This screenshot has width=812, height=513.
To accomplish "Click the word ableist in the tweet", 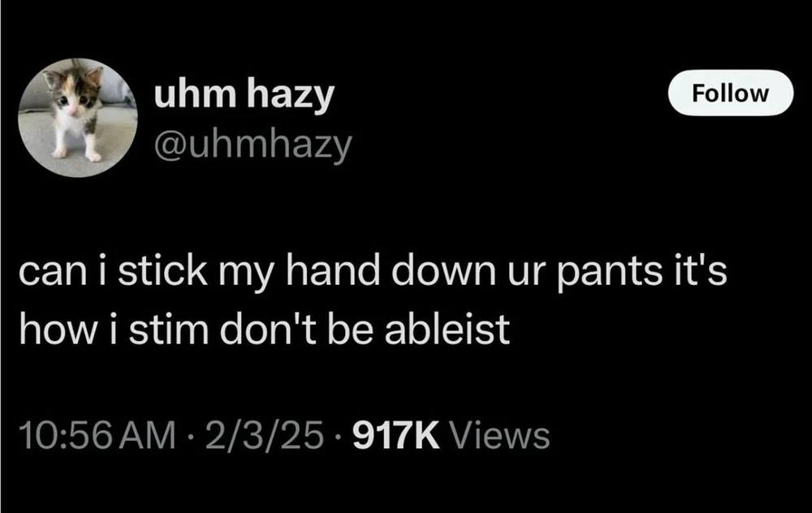I will (447, 330).
